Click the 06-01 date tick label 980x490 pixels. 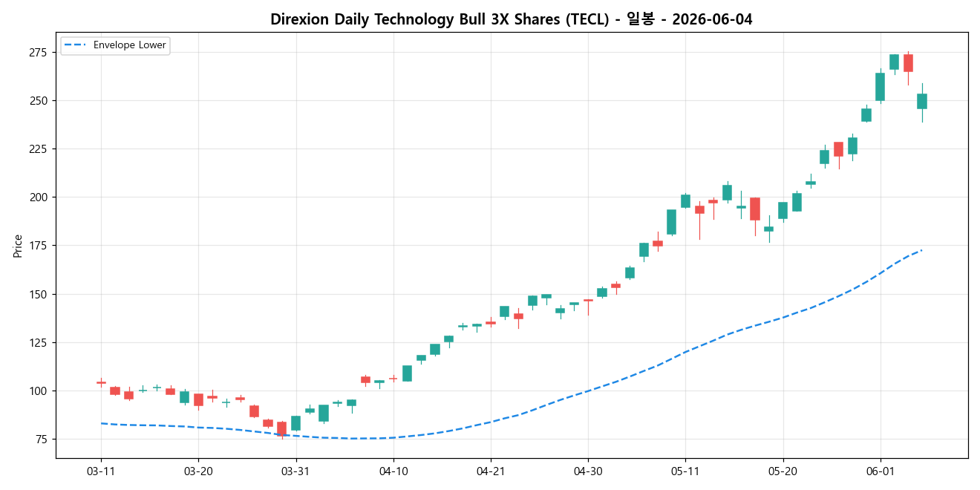[x=880, y=471]
